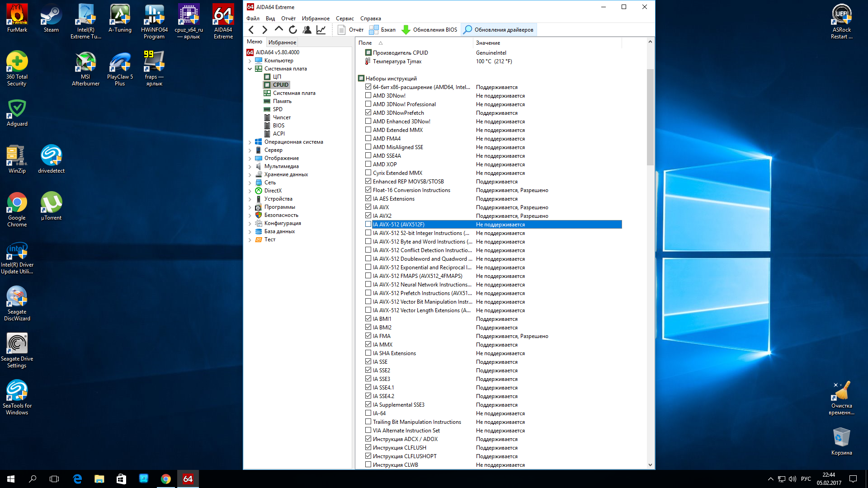
Task: Open the graph chart toolbar icon
Action: (x=321, y=30)
